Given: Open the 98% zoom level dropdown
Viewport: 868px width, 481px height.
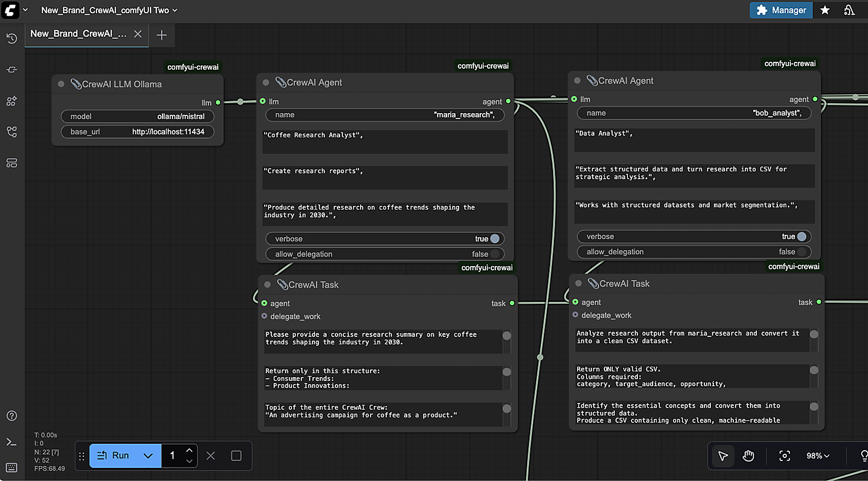Looking at the screenshot, I should coord(818,456).
